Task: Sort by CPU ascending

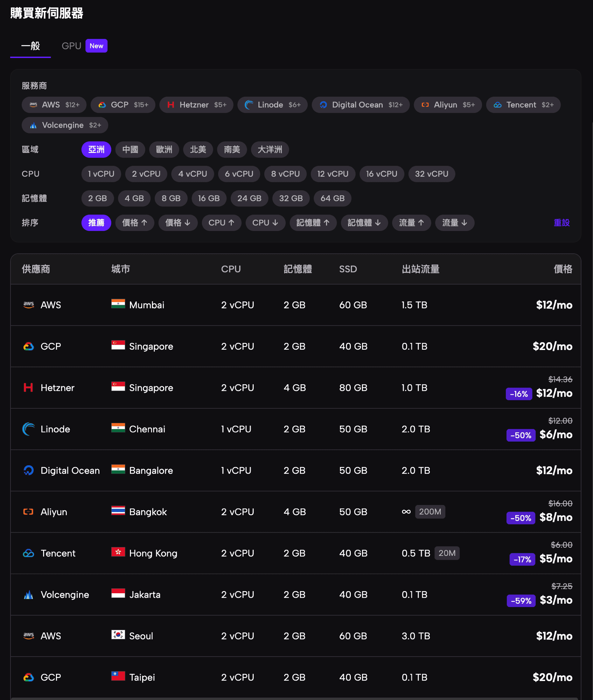Action: [222, 223]
